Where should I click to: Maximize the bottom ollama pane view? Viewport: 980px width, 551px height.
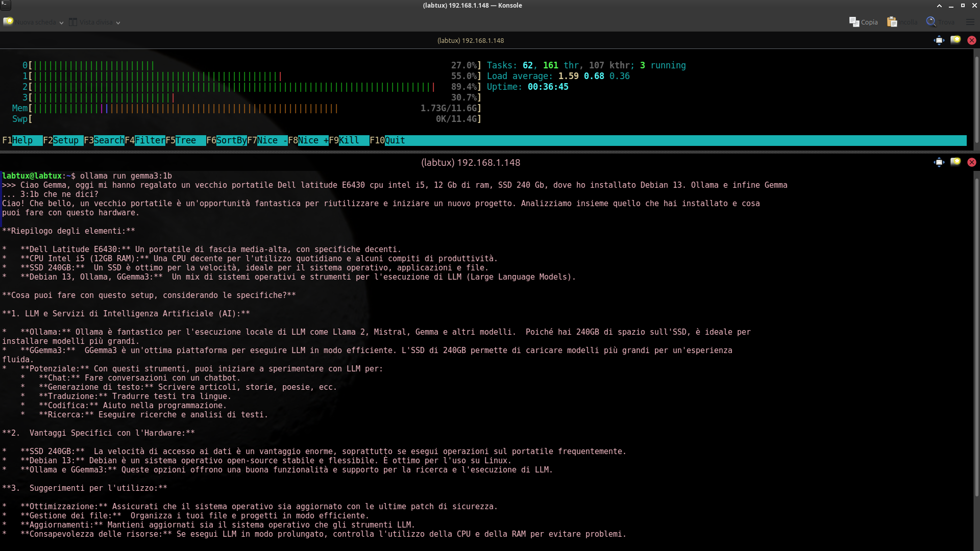coord(939,162)
